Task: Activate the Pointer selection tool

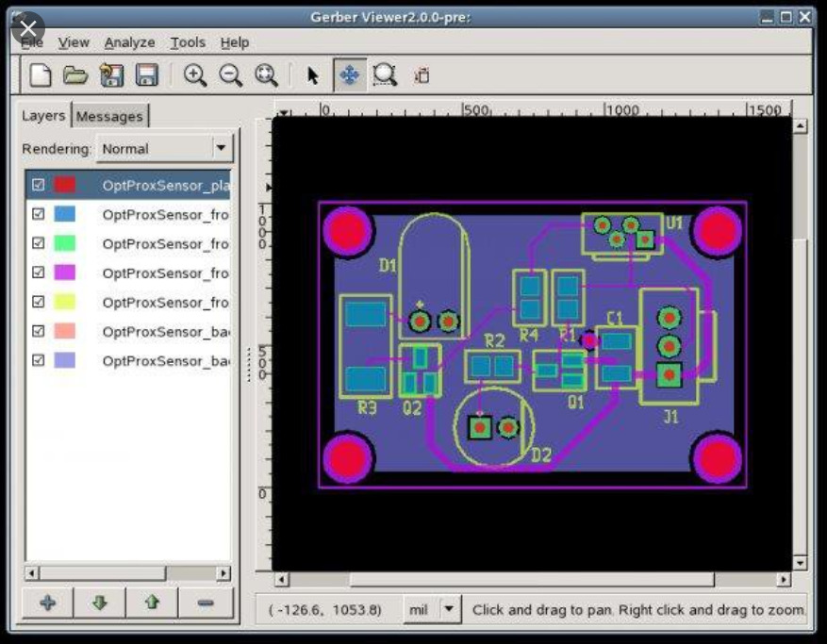Action: coord(310,76)
